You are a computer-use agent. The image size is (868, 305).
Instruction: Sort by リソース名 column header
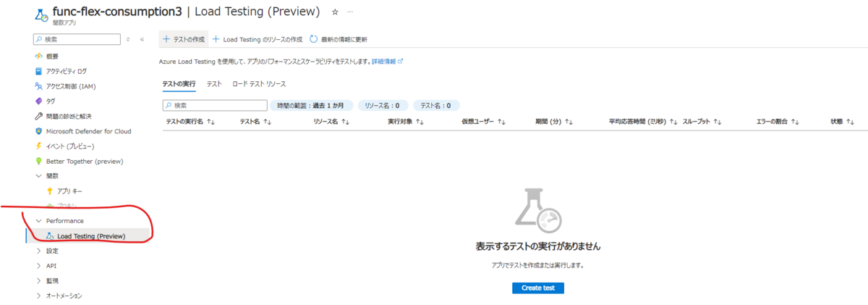click(331, 122)
